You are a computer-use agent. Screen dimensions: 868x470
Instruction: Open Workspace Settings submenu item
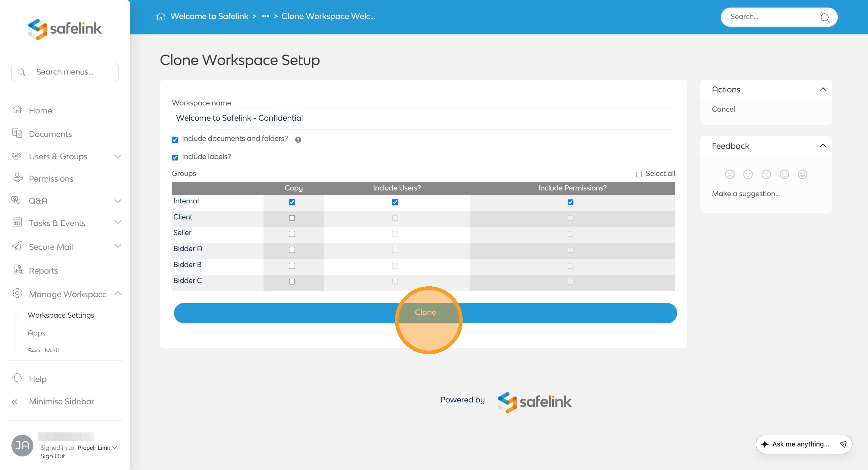[61, 315]
